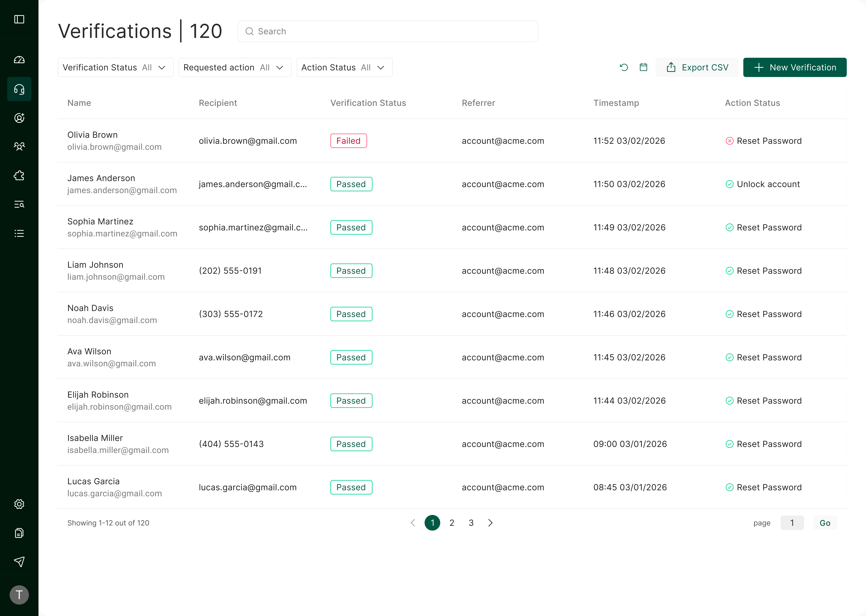Select page 3 in pagination

(471, 523)
